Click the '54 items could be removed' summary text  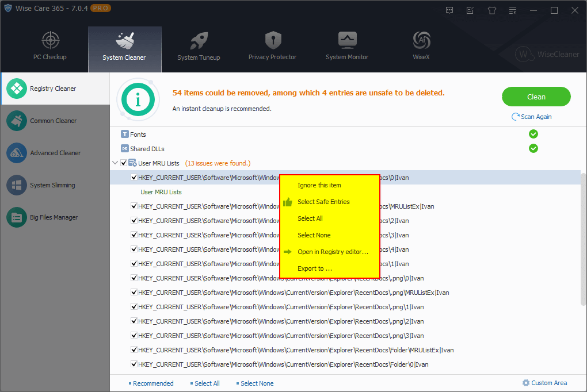pyautogui.click(x=308, y=93)
